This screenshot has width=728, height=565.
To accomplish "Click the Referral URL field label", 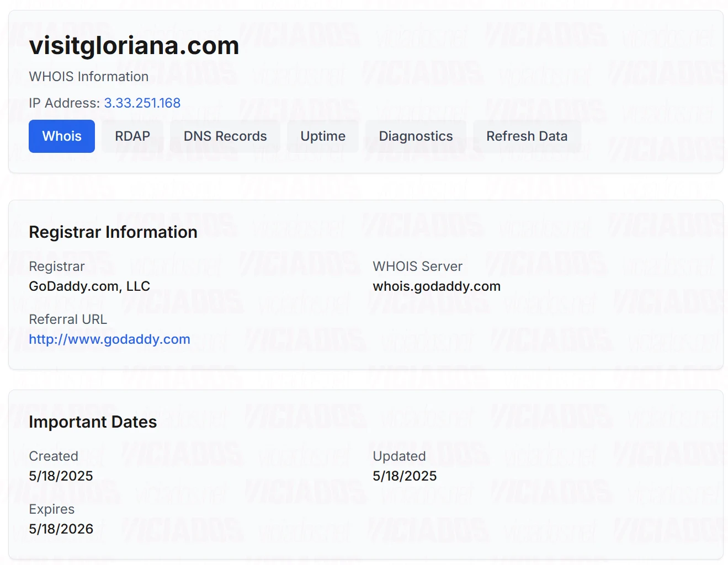I will click(68, 319).
